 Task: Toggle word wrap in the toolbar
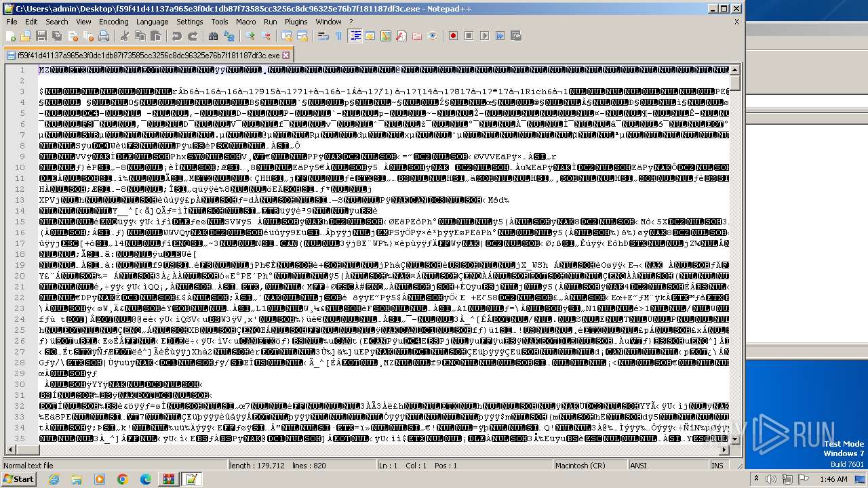point(323,36)
